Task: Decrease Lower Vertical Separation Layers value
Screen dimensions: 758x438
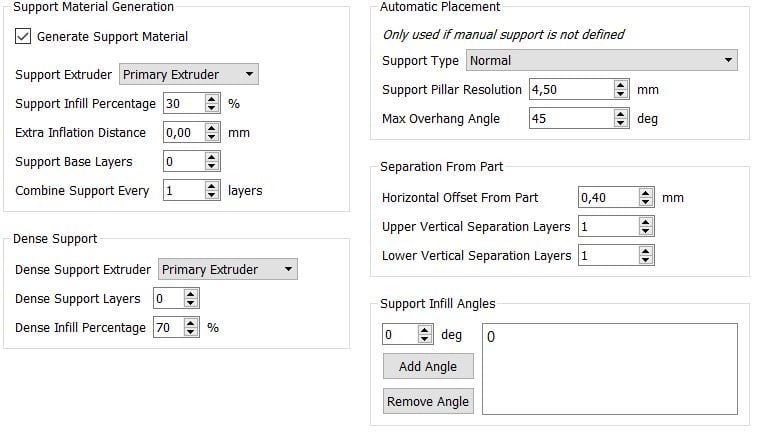Action: point(645,260)
